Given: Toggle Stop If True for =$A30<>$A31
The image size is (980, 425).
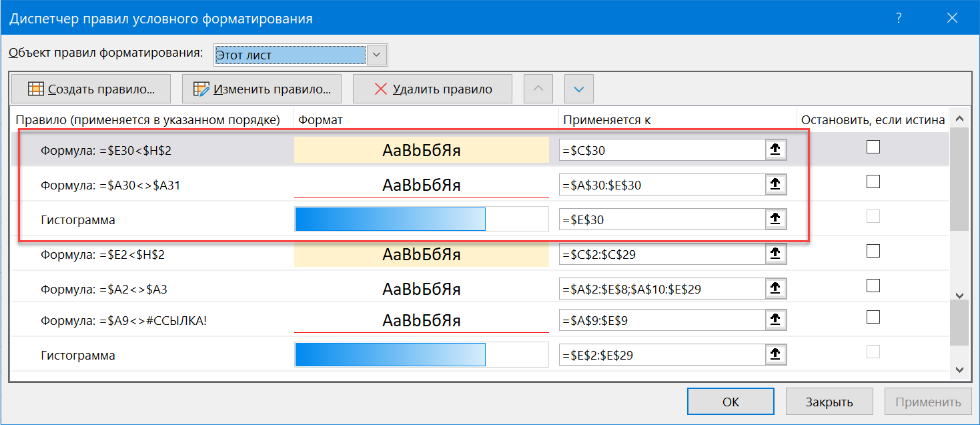Looking at the screenshot, I should tap(873, 181).
